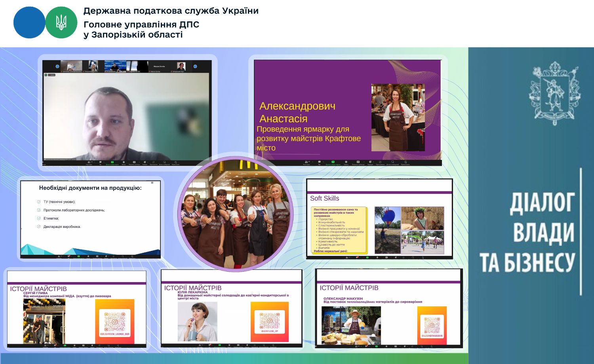This screenshot has height=364, width=594.
Task: Click Instagram QR code on Юлія Лекаркіна slide
Action: pos(269,320)
